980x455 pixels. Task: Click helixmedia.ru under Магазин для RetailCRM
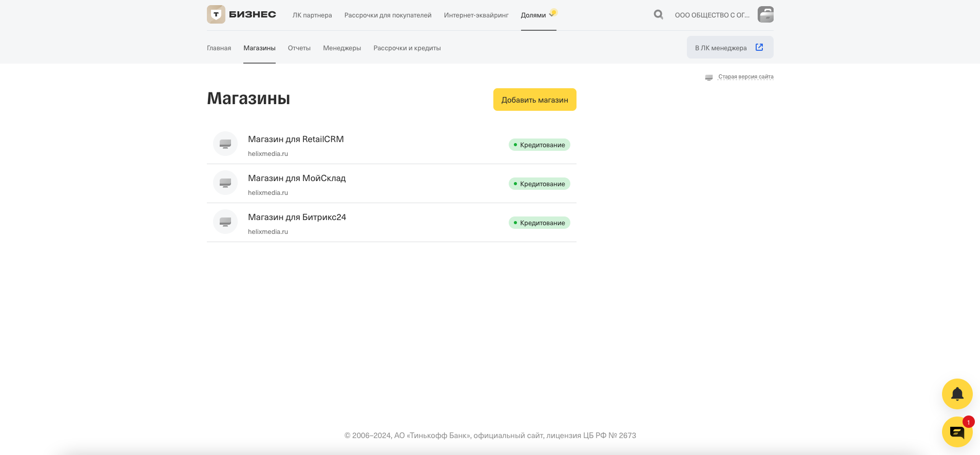[268, 153]
